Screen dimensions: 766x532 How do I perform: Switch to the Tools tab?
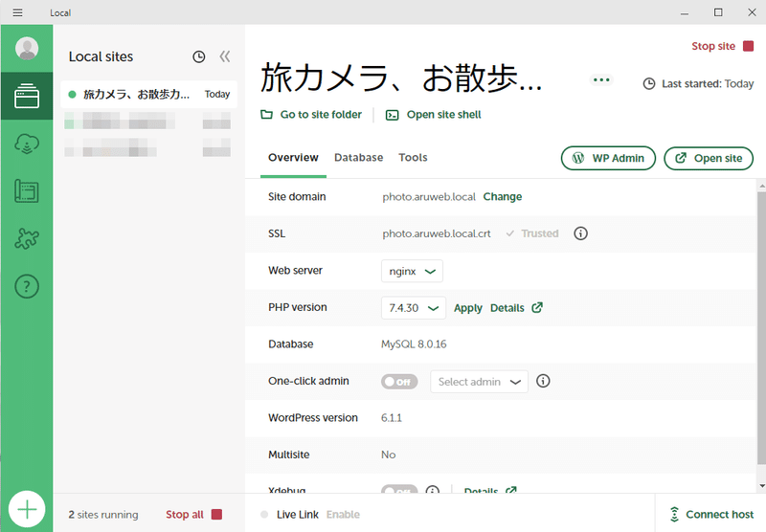click(x=413, y=157)
